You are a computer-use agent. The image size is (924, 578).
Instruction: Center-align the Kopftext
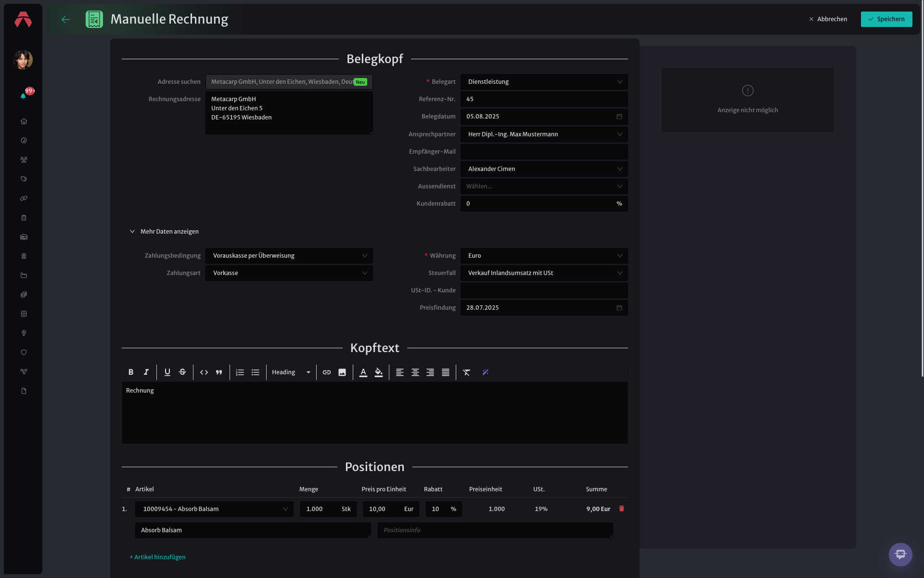click(x=415, y=372)
